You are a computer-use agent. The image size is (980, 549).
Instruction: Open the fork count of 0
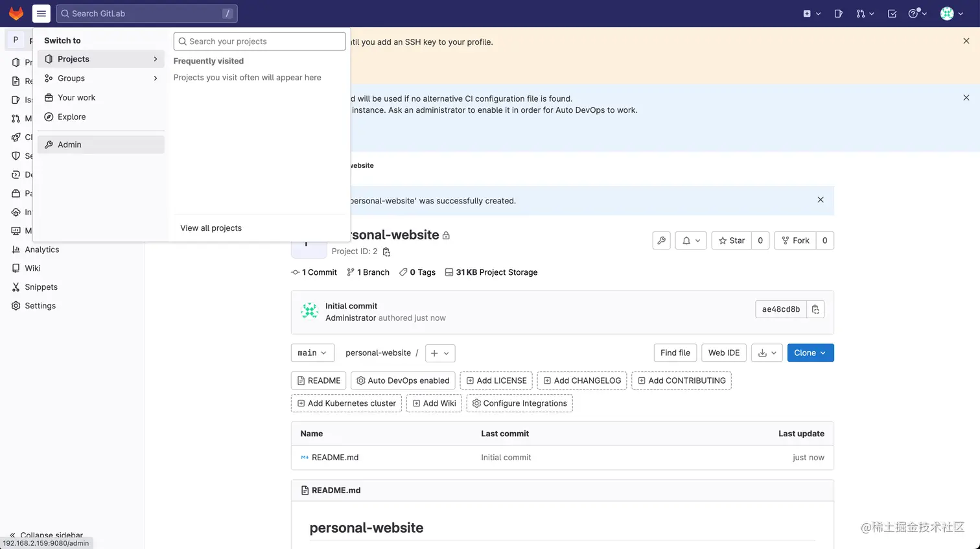click(x=824, y=240)
